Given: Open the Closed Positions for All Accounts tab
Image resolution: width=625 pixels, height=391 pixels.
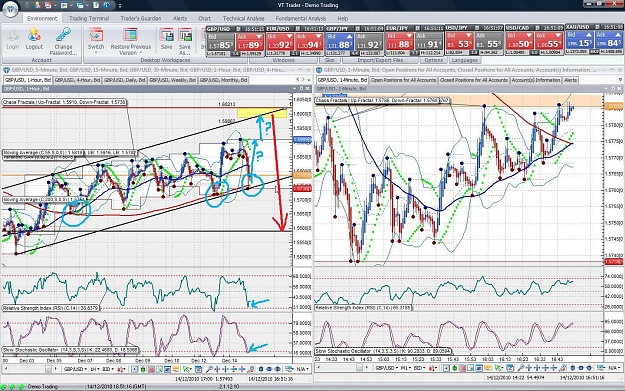Looking at the screenshot, I should click(x=474, y=80).
